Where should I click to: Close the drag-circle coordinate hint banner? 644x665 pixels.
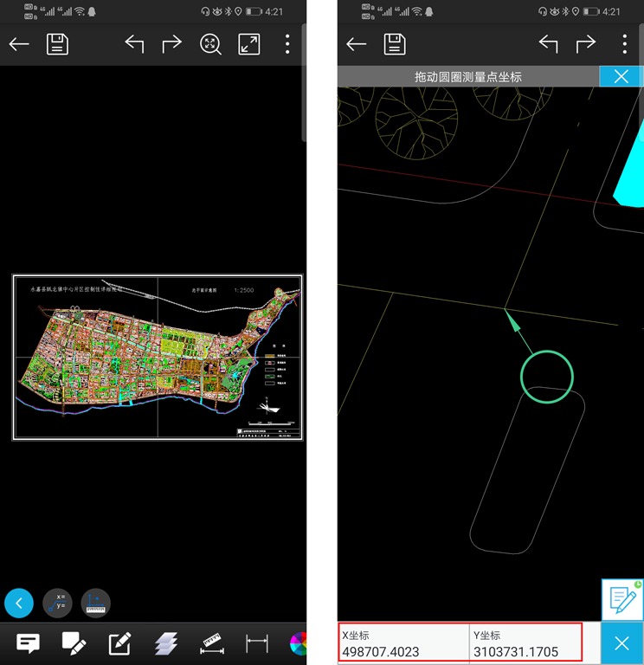click(x=621, y=76)
